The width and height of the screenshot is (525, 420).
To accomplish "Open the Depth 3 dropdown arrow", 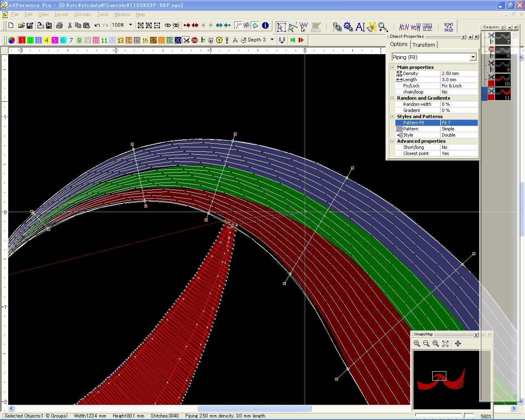I will (272, 40).
